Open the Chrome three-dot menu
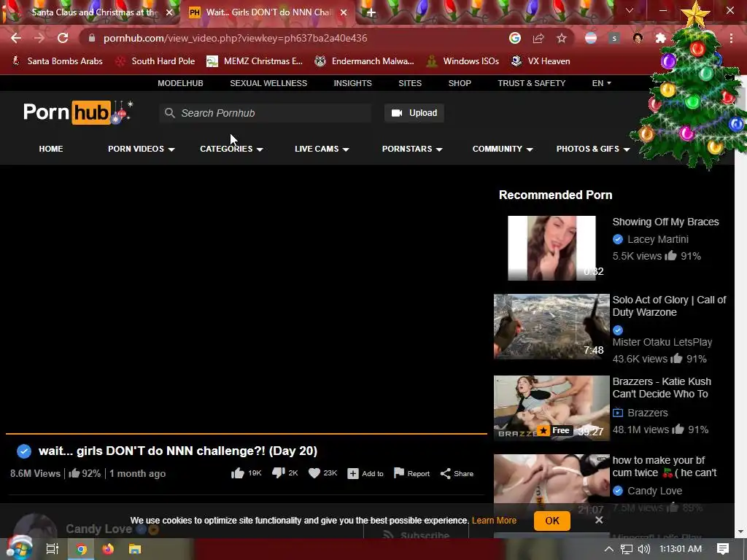Image resolution: width=747 pixels, height=560 pixels. [x=731, y=38]
